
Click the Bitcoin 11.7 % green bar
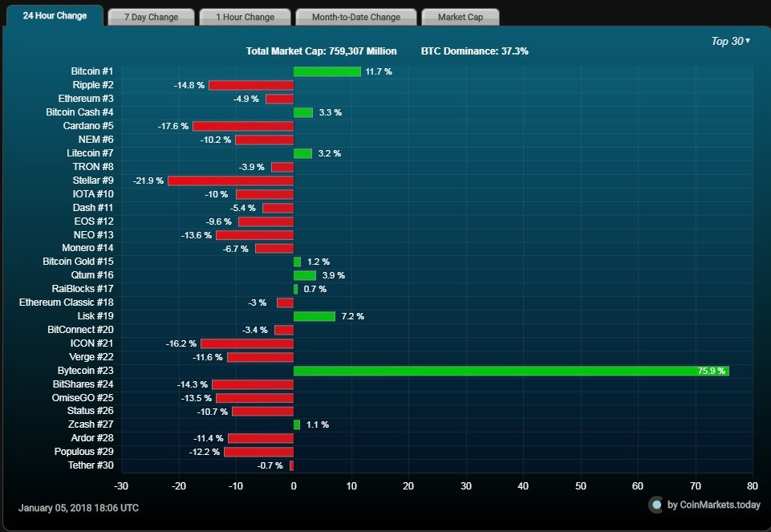[x=327, y=71]
